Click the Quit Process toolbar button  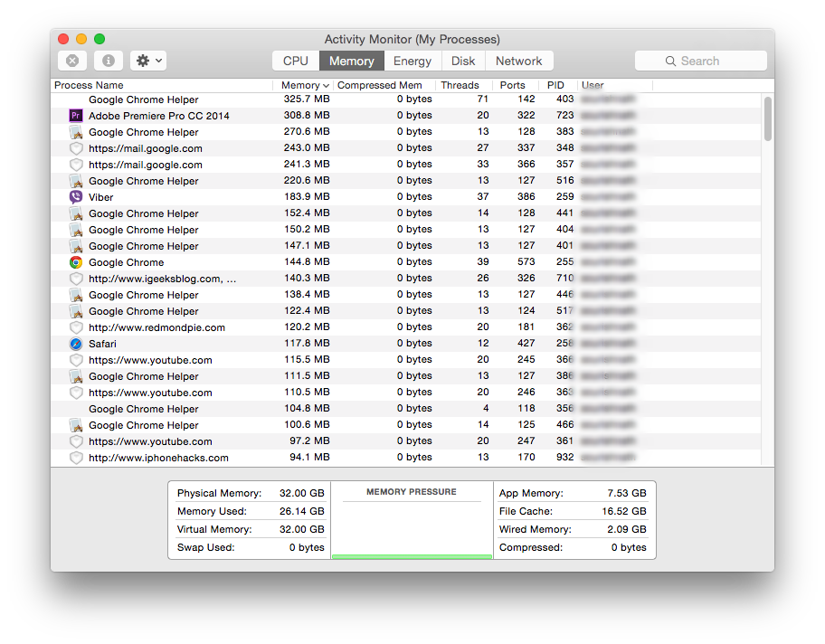point(72,61)
